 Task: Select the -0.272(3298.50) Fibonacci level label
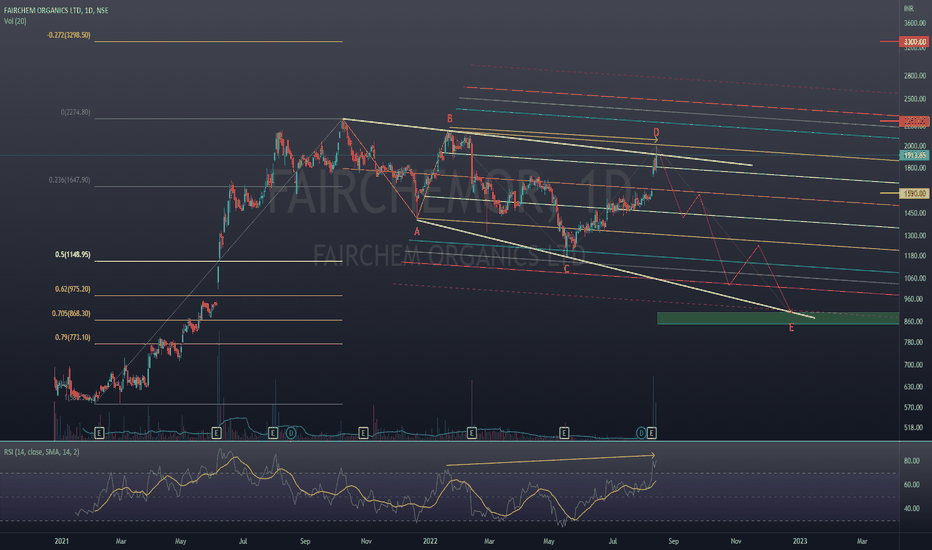coord(69,36)
